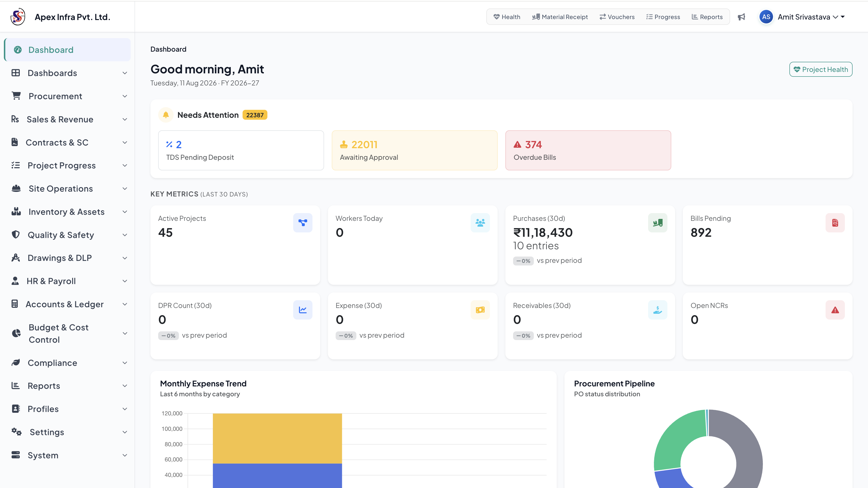Open Reports shortcut in top bar
The height and width of the screenshot is (488, 868).
(707, 17)
